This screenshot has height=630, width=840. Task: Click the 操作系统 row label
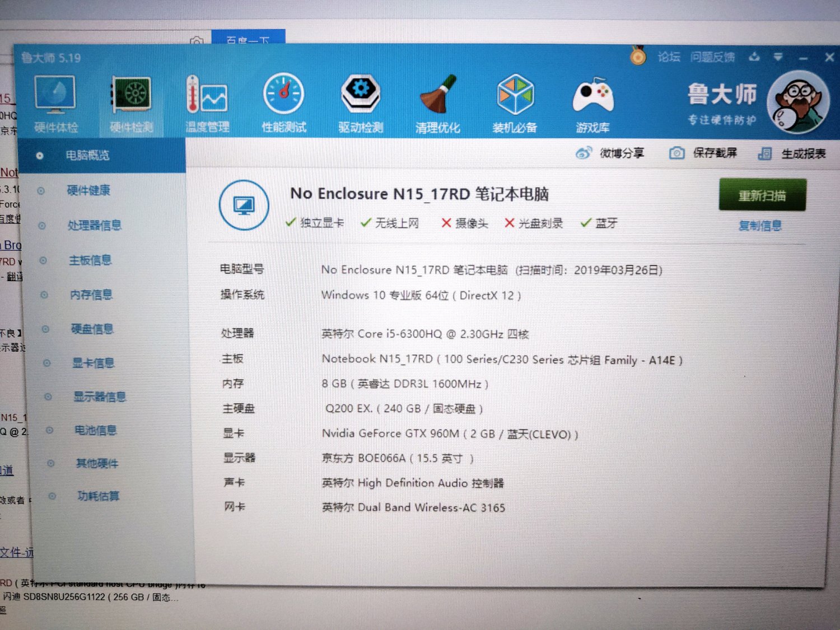coord(242,295)
